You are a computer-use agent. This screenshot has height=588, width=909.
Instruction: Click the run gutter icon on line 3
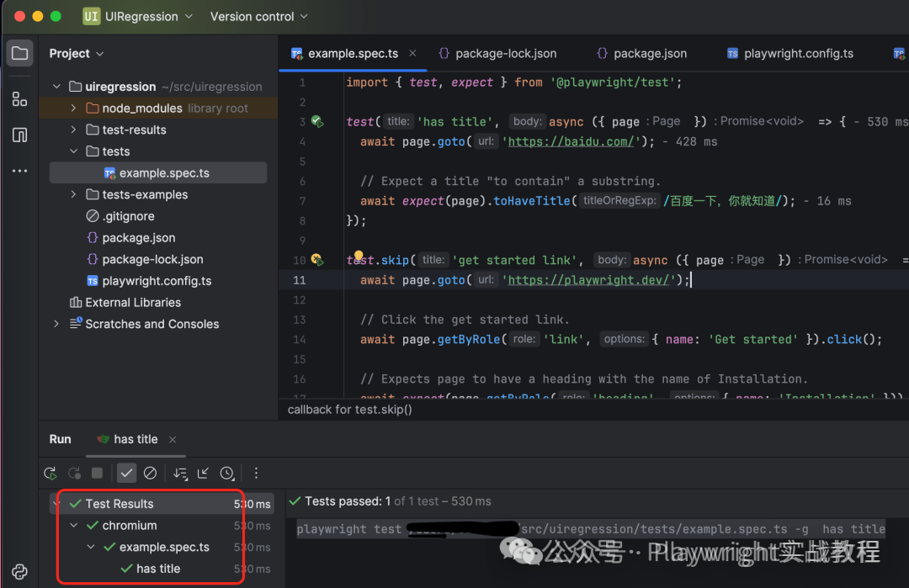317,121
